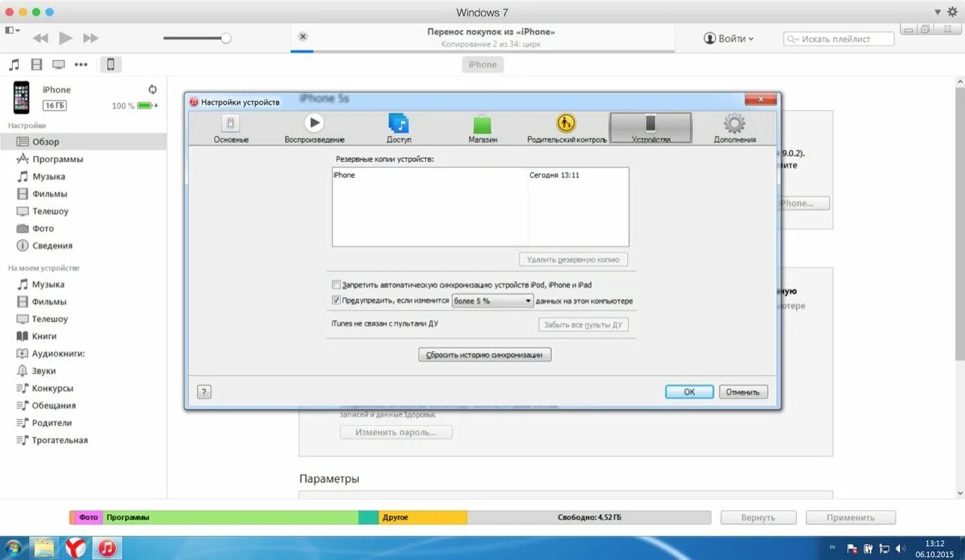Select Обзор in the sidebar
The image size is (965, 560).
[83, 142]
